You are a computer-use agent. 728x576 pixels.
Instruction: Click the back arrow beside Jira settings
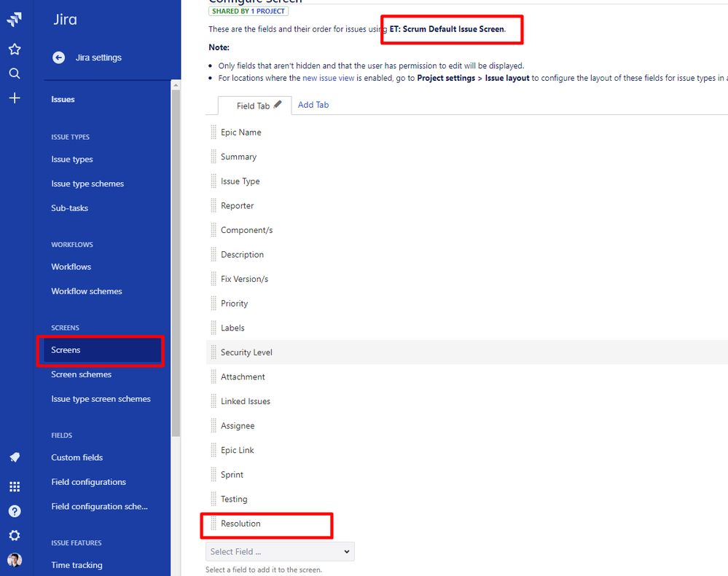(x=58, y=58)
